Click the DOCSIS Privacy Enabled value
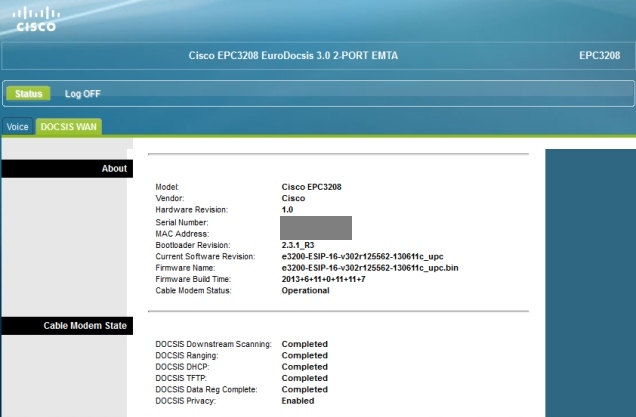 pos(298,401)
